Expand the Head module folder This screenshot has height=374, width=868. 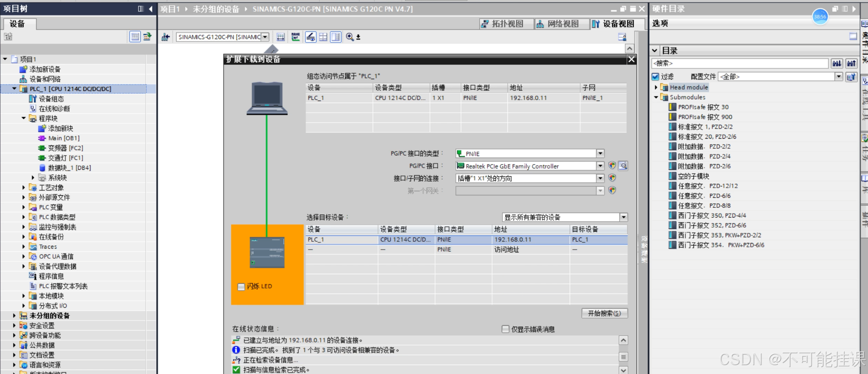tap(656, 87)
